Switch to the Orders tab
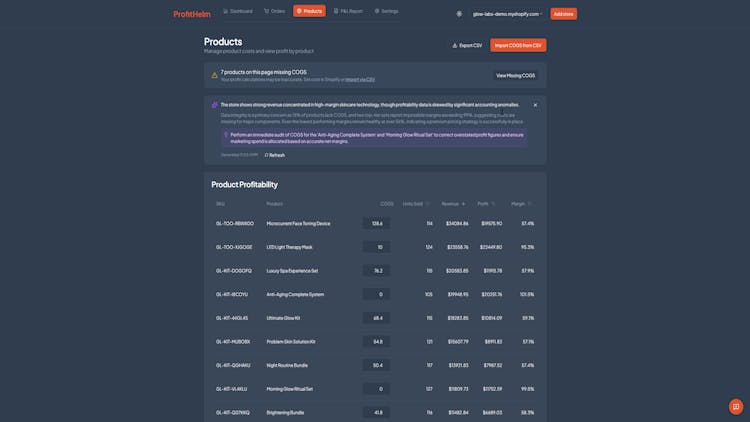 tap(274, 11)
